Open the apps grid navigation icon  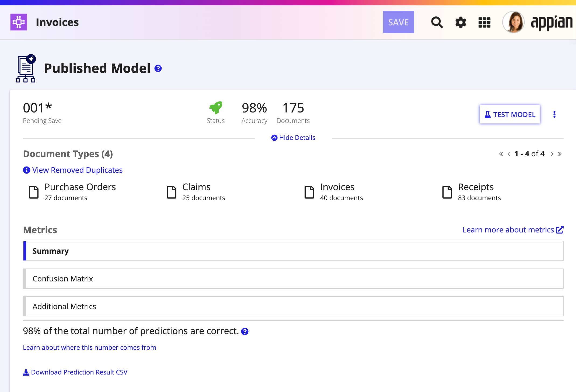tap(484, 22)
